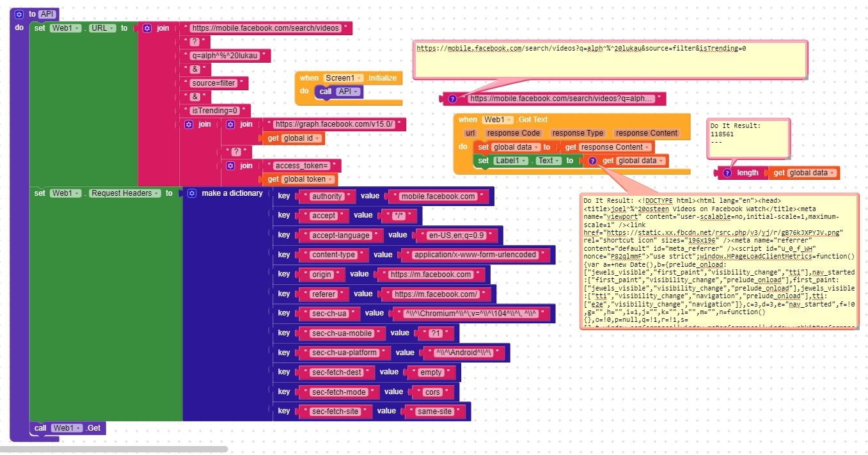
Task: Click the gear on the join holding access_token=
Action: click(x=230, y=166)
